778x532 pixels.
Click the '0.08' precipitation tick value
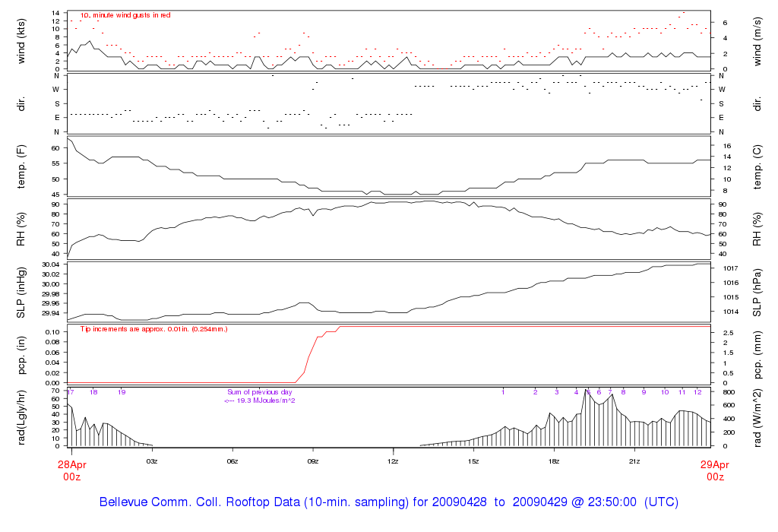(52, 342)
